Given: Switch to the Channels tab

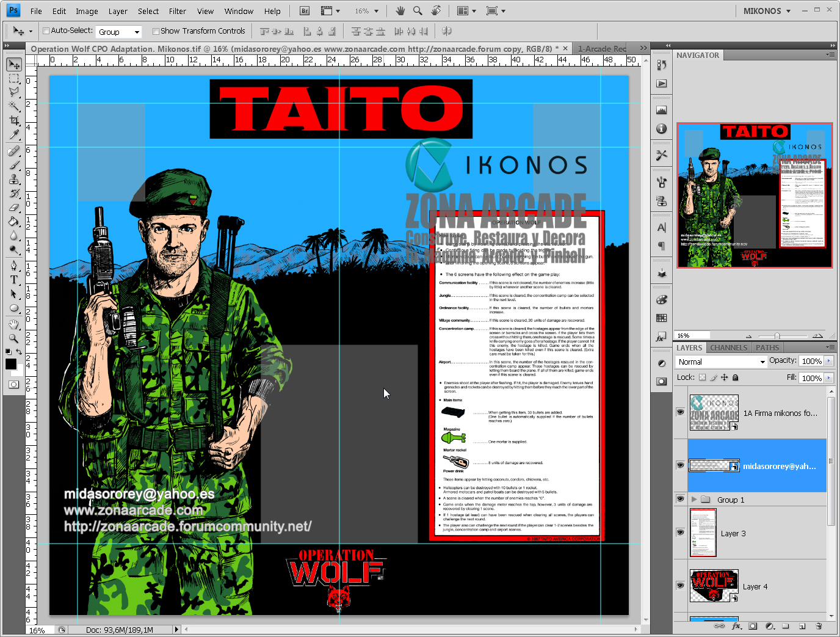Looking at the screenshot, I should pos(728,347).
